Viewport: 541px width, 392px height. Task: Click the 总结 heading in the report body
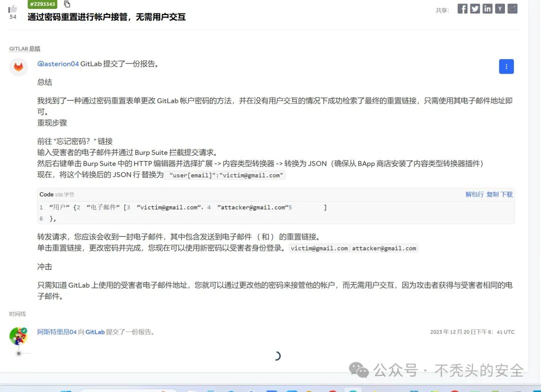click(45, 83)
